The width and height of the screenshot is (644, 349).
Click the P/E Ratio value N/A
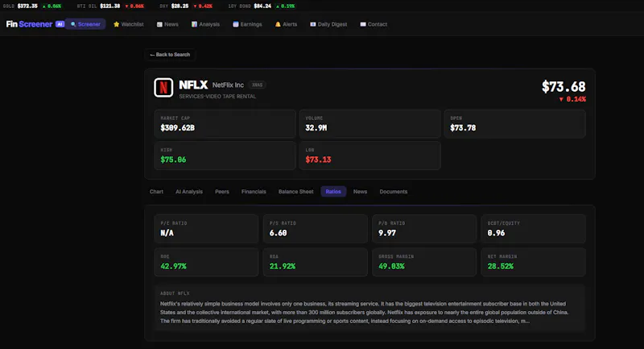167,233
